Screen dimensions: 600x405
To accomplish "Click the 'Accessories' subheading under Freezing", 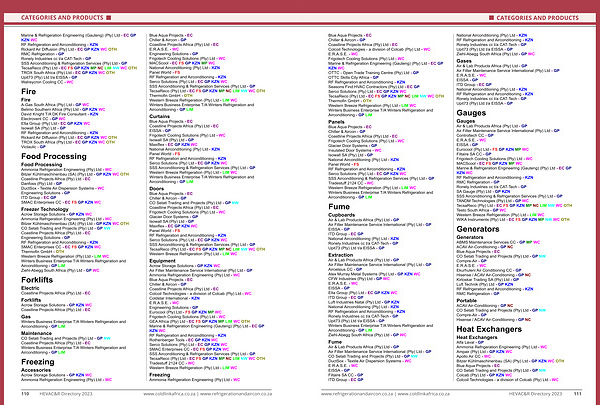I will tap(36, 370).
